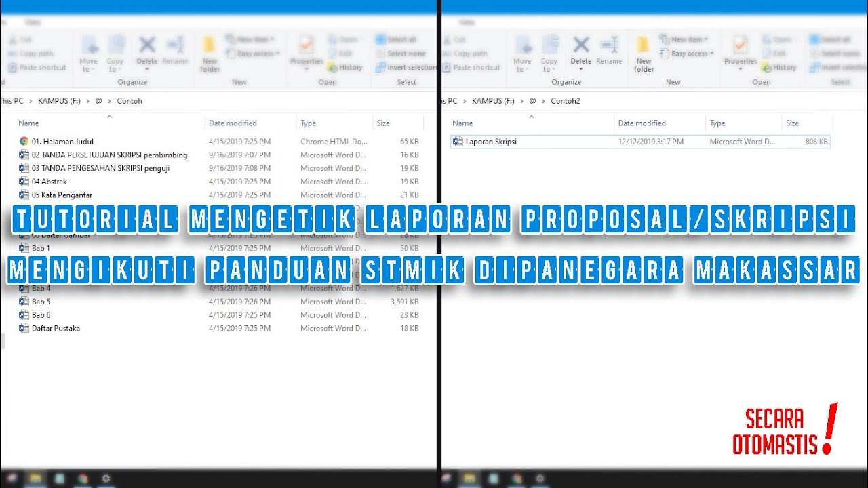Sort by Type column in left window
The image size is (868, 488).
pyautogui.click(x=309, y=123)
